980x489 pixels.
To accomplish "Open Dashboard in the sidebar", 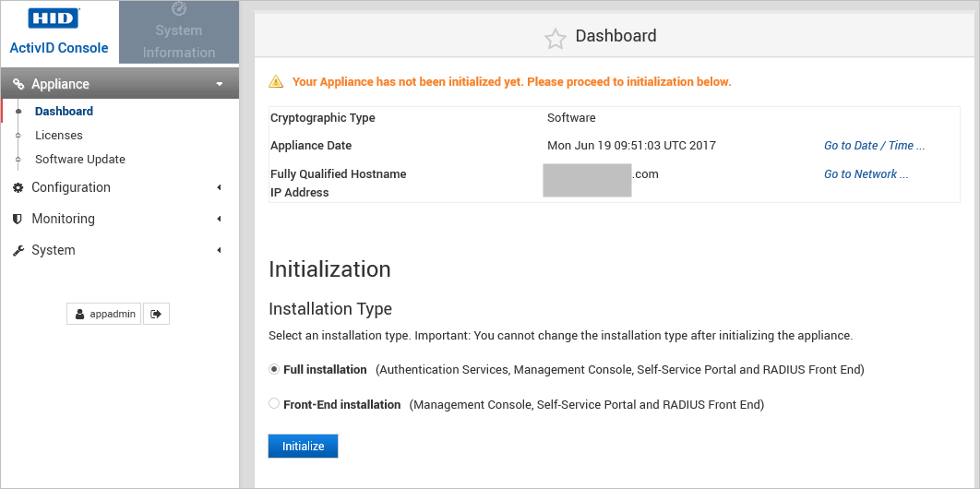I will pos(64,111).
